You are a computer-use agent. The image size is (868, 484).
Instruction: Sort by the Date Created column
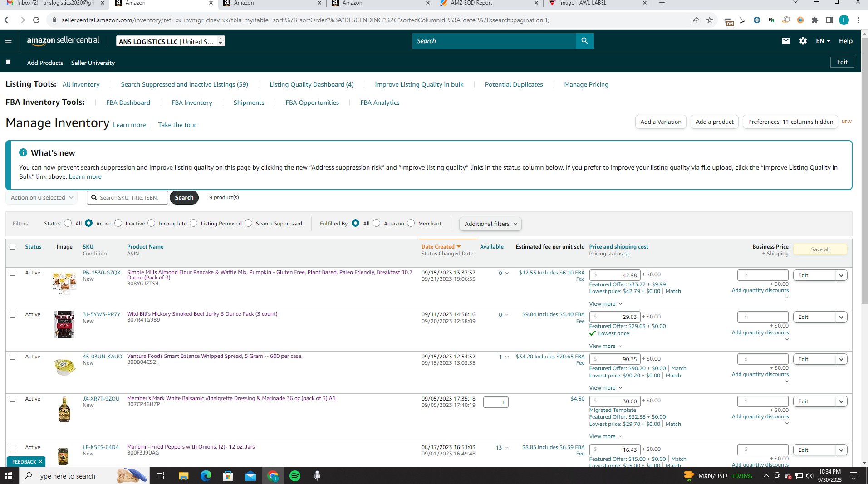click(441, 247)
